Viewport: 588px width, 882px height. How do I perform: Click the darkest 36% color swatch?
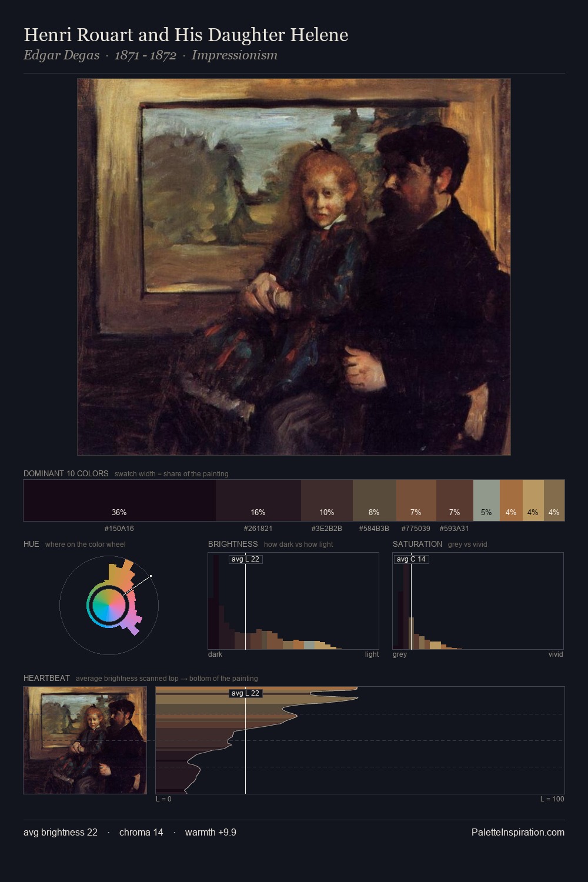(x=119, y=500)
